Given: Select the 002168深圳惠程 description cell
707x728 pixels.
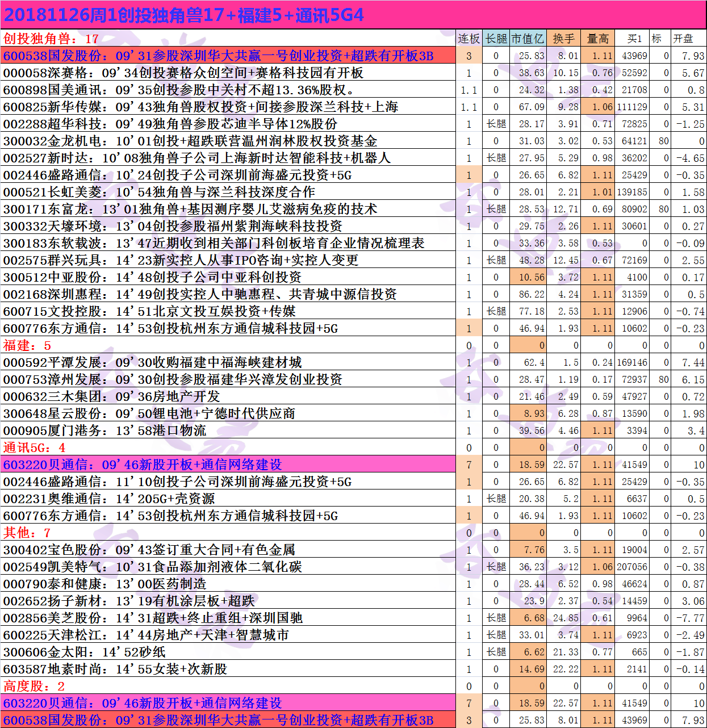Looking at the screenshot, I should [228, 294].
